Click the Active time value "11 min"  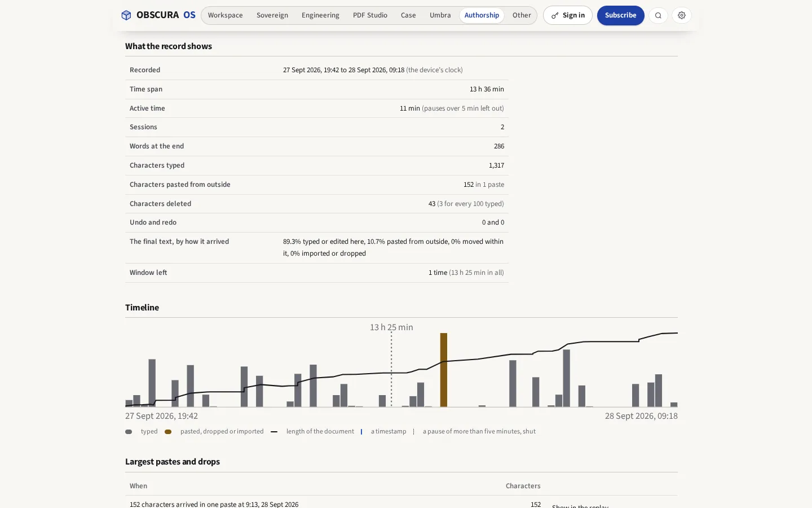[x=410, y=108]
